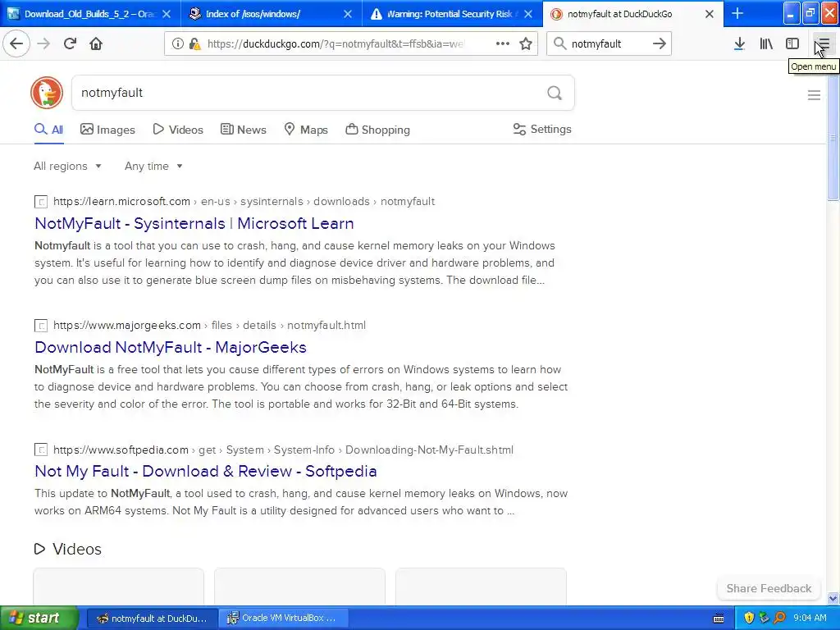The image size is (840, 630).
Task: Click learn.microsoft.com result URL
Action: (244, 202)
